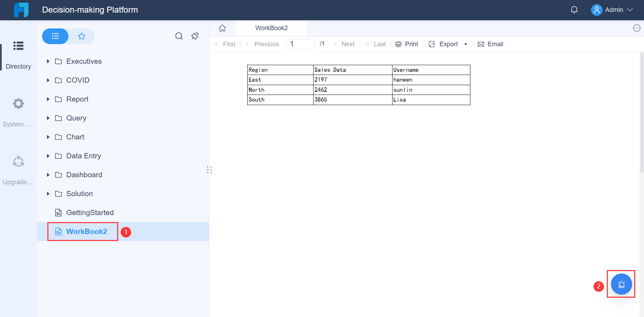The image size is (644, 317).
Task: Select the Directory sidebar icon
Action: point(18,46)
